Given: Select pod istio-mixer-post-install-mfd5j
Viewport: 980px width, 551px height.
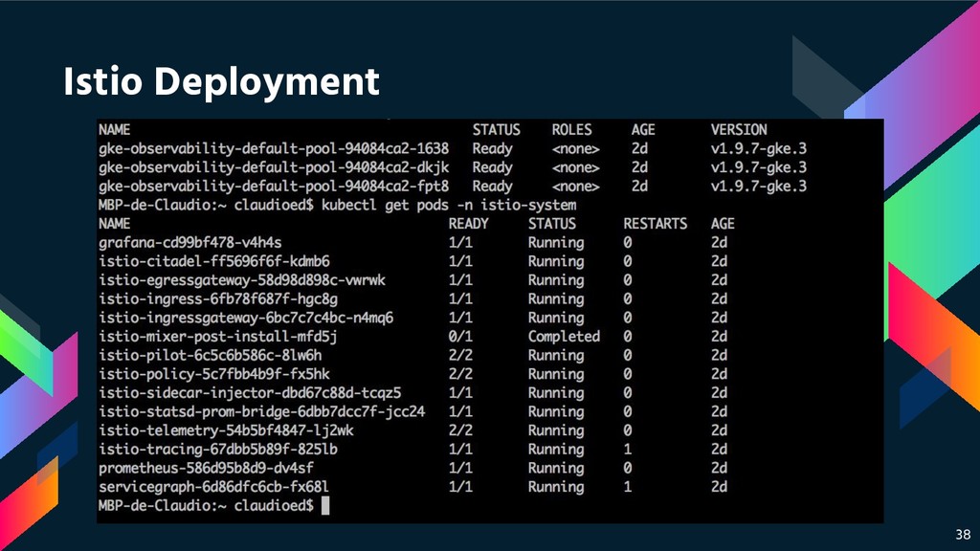Looking at the screenshot, I should (x=217, y=336).
